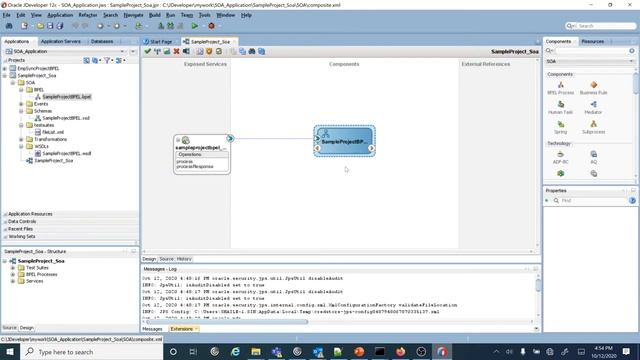Click the red X delete icon in composite toolbar

click(x=176, y=51)
